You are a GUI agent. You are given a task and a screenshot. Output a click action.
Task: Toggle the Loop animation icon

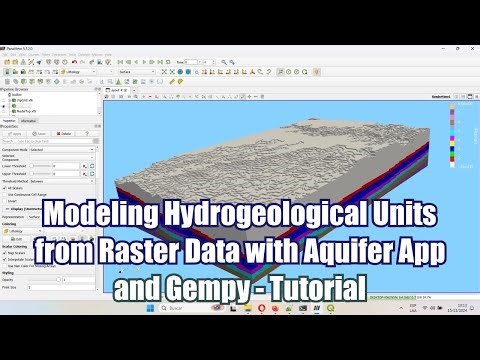pos(168,62)
